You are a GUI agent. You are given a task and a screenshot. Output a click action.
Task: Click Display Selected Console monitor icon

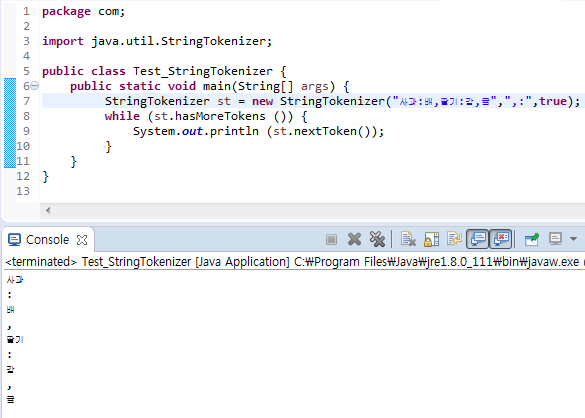555,239
